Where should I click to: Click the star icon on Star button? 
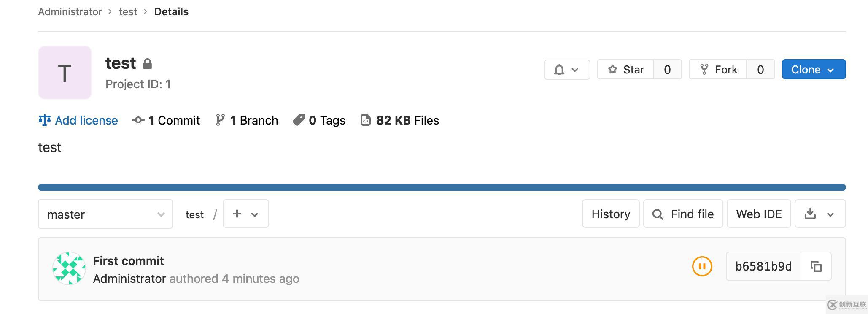point(612,70)
